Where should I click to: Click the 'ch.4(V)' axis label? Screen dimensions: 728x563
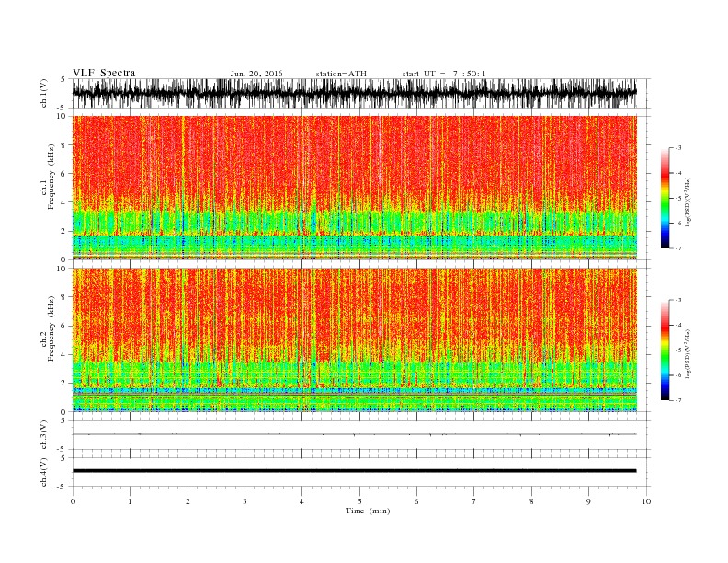44,472
